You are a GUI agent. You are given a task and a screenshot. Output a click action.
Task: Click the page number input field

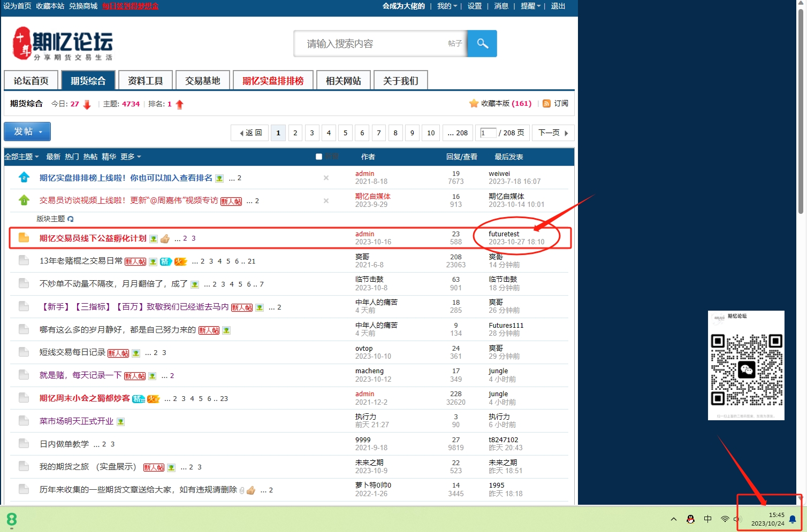coord(488,133)
